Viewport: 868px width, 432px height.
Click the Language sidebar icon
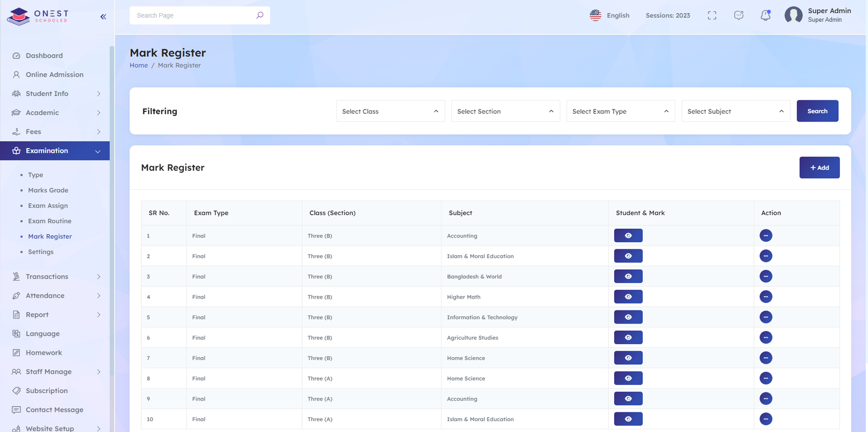click(16, 333)
